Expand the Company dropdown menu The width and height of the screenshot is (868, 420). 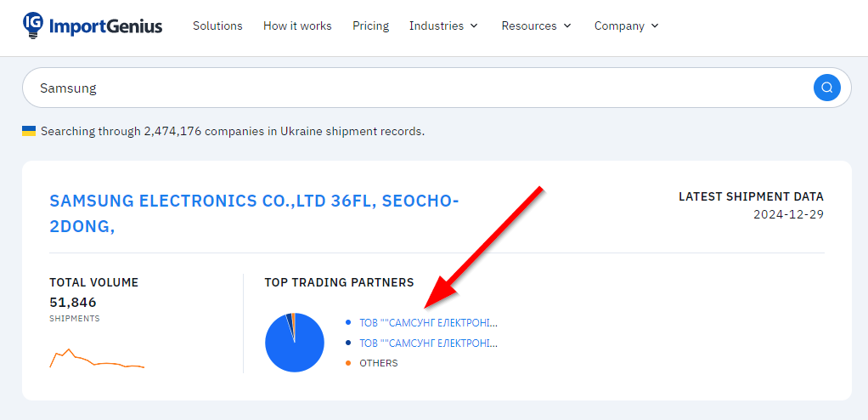click(x=627, y=26)
